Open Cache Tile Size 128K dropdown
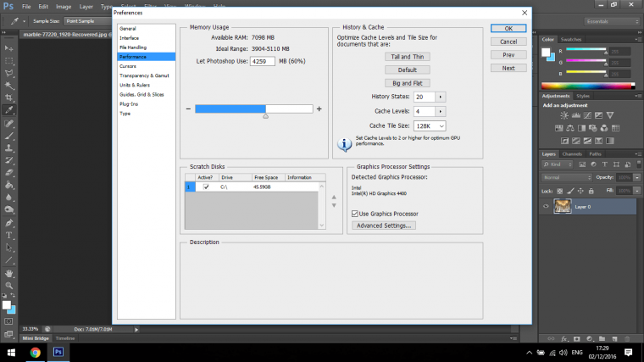Image resolution: width=644 pixels, height=362 pixels. tap(430, 126)
